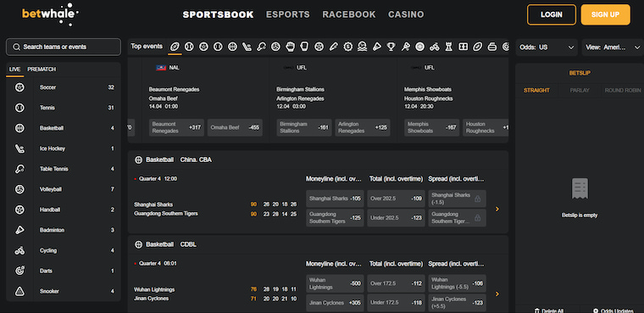The height and width of the screenshot is (313, 644).
Task: Switch to the LIVE tab
Action: (14, 69)
